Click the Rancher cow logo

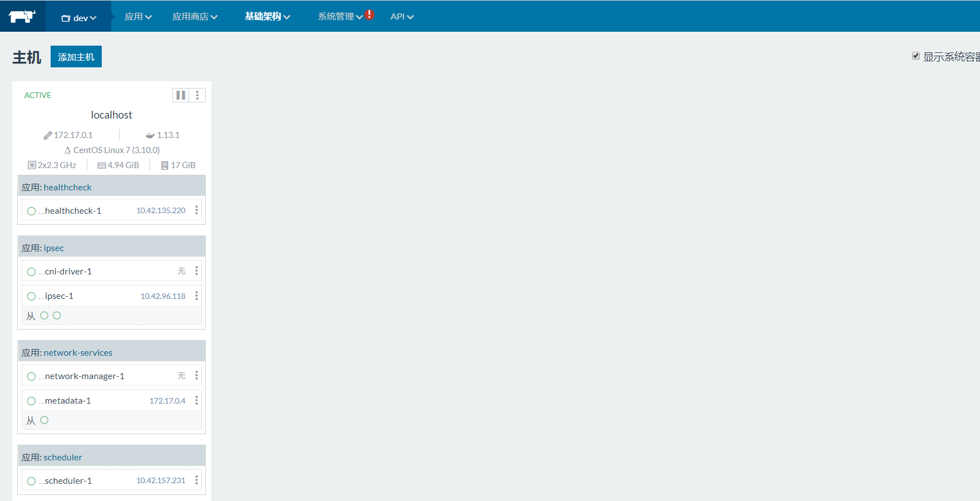click(x=22, y=16)
